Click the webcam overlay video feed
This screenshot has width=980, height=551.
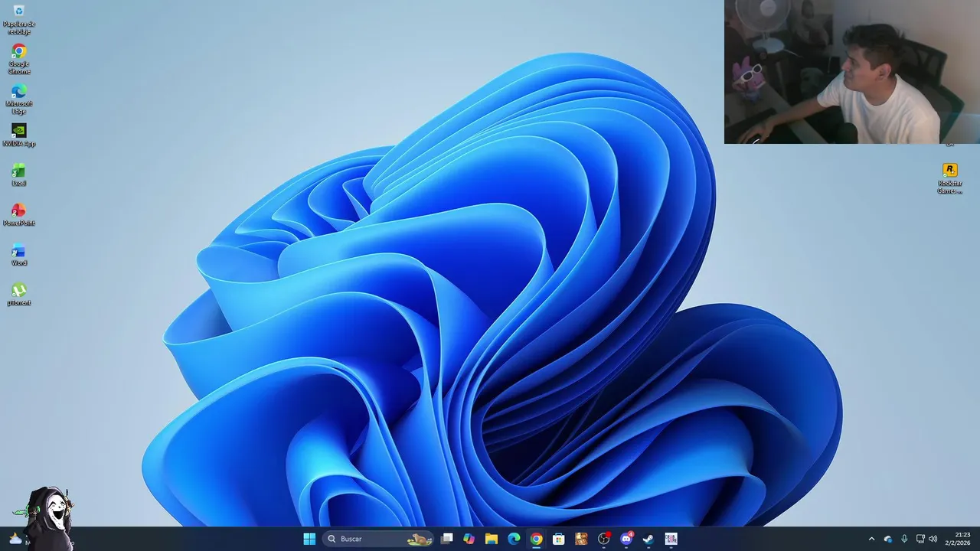pos(852,72)
